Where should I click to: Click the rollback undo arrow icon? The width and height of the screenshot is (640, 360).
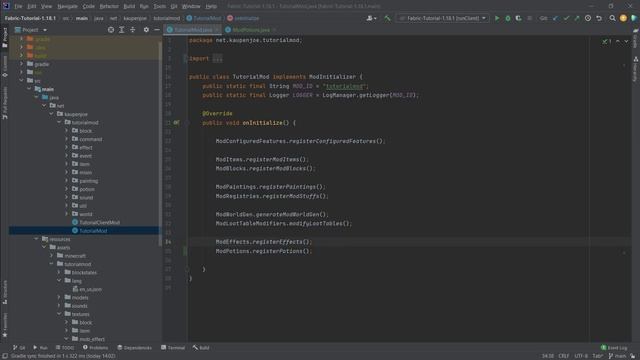tap(599, 18)
